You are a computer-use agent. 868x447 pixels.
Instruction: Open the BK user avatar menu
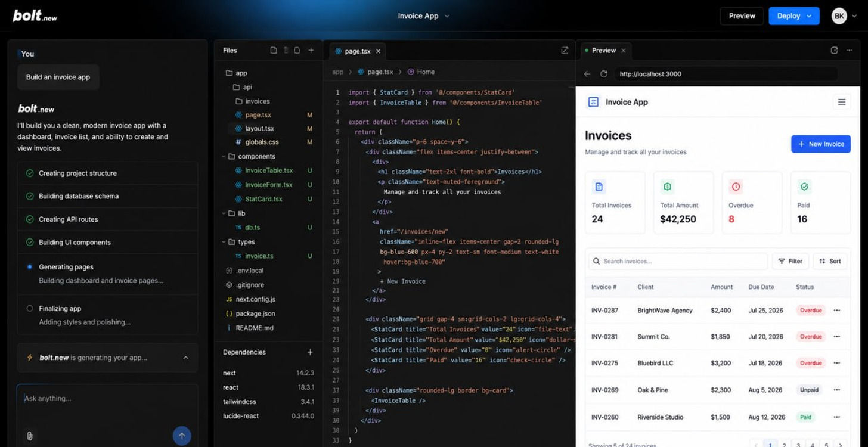tap(839, 16)
